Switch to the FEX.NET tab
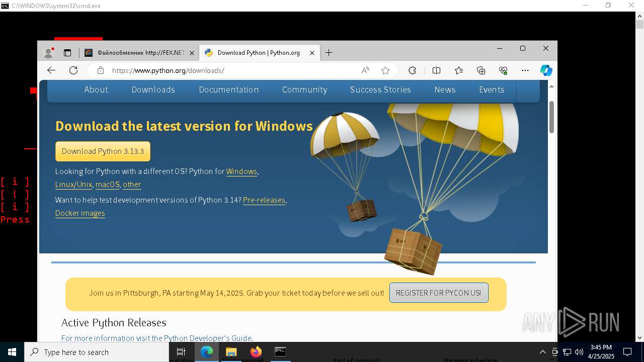 pyautogui.click(x=139, y=53)
